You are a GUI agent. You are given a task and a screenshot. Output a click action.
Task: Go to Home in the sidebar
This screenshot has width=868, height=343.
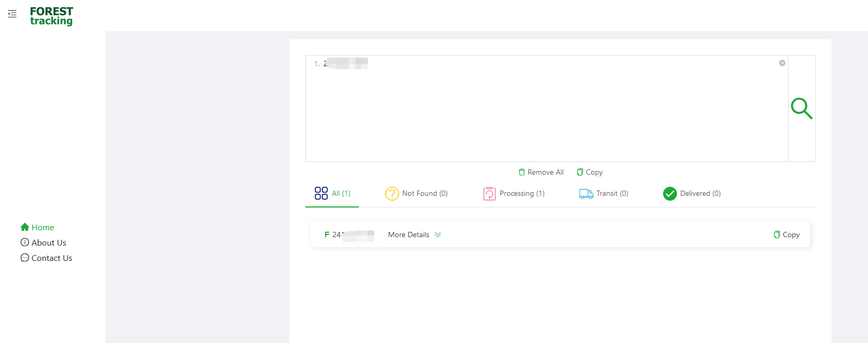tap(38, 227)
